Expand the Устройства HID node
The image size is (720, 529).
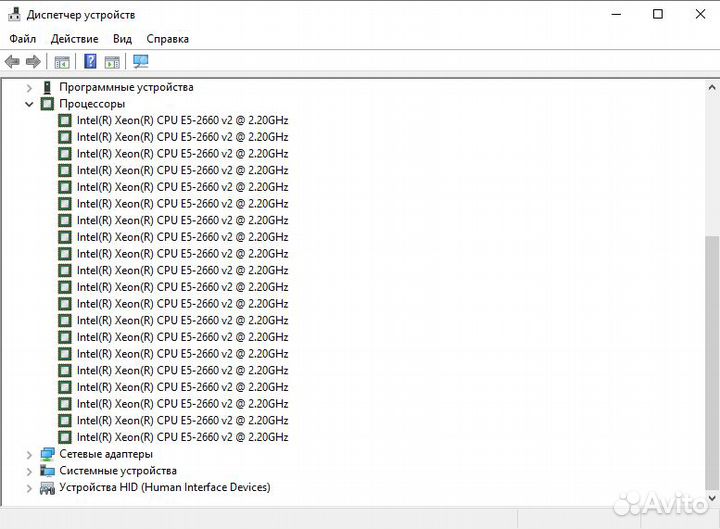[29, 488]
